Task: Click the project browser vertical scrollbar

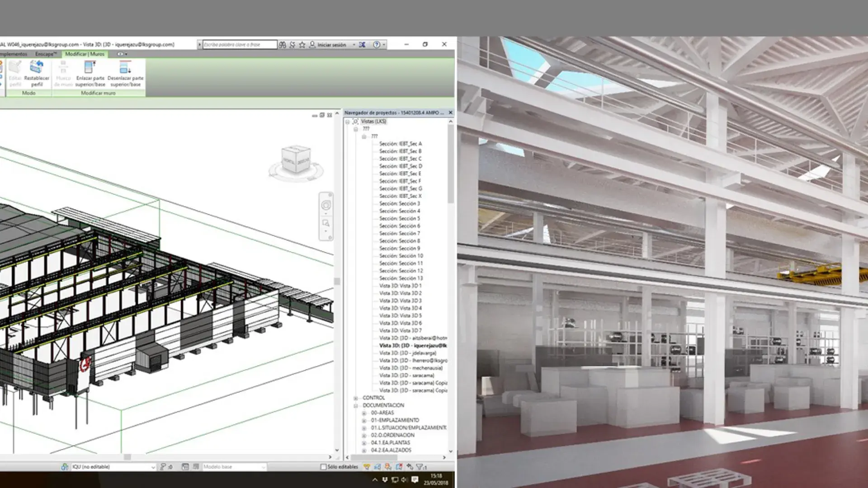Action: click(x=450, y=164)
